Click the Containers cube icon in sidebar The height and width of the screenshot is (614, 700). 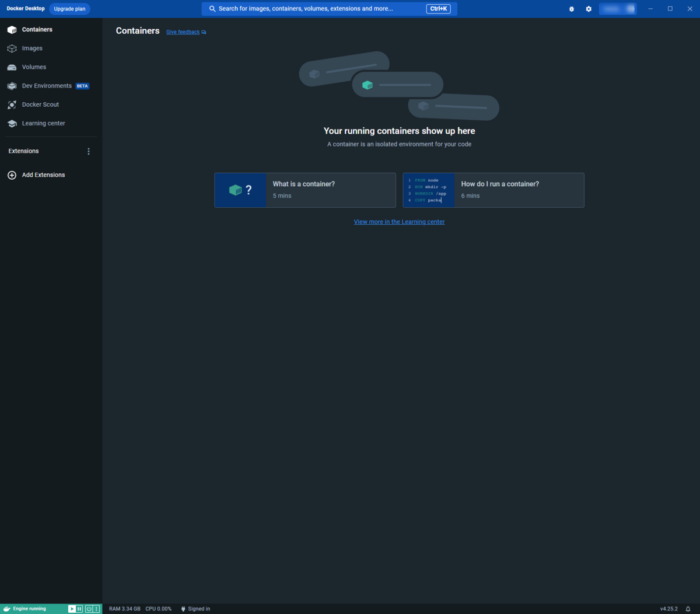(12, 30)
